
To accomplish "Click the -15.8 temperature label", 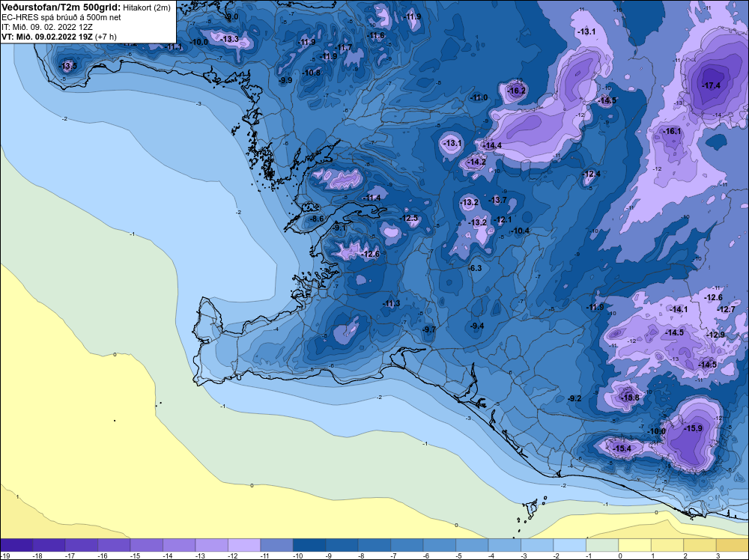I will pos(630,398).
